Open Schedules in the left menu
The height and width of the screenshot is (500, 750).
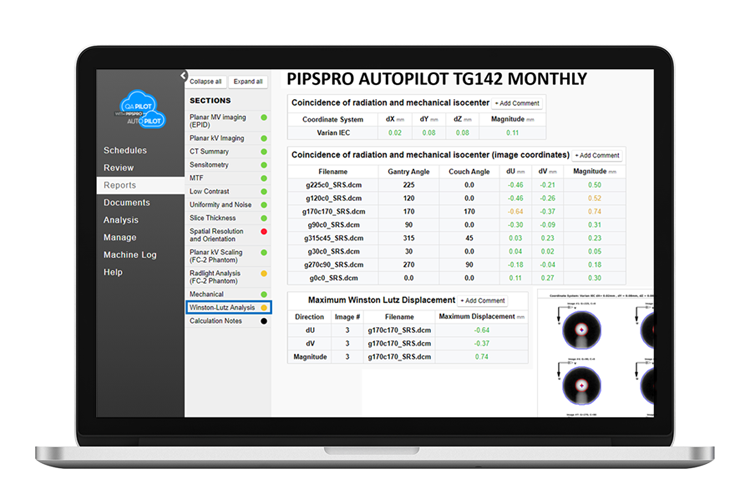[125, 150]
